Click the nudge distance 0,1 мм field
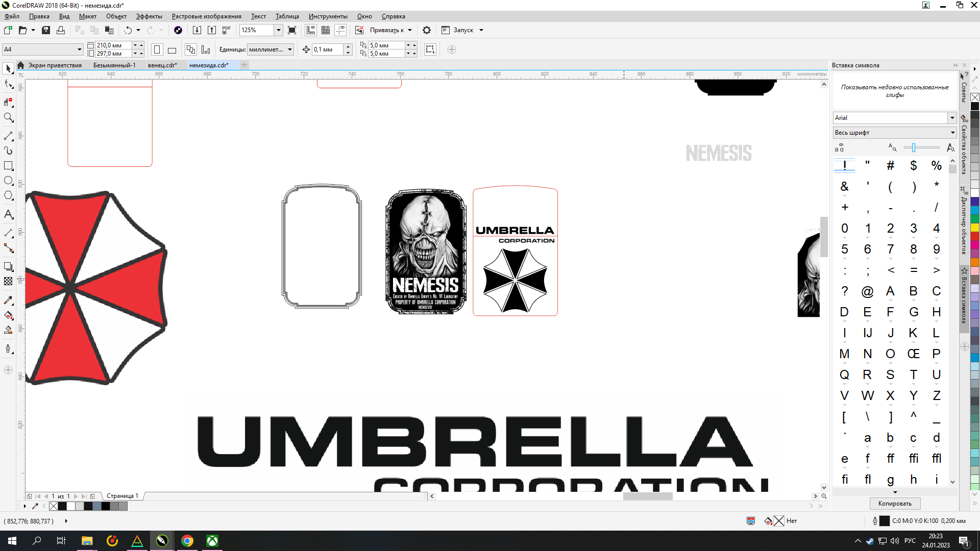This screenshot has height=551, width=980. click(329, 49)
